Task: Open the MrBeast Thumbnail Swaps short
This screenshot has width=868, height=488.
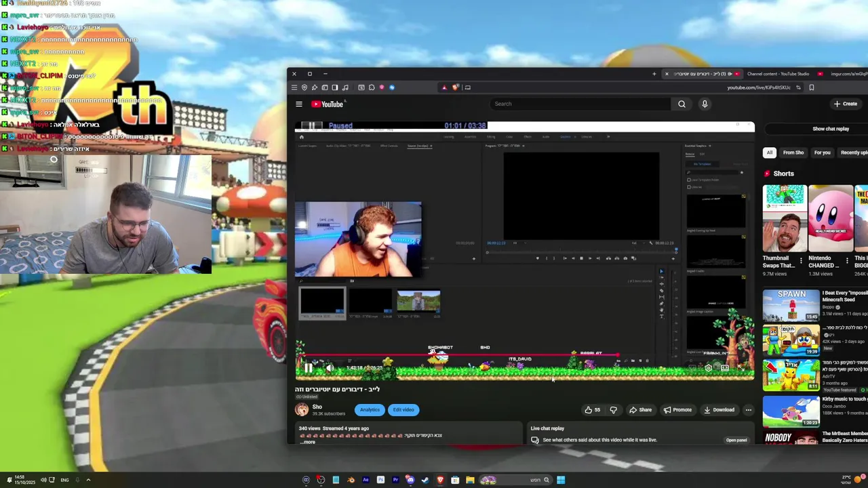Action: click(785, 218)
